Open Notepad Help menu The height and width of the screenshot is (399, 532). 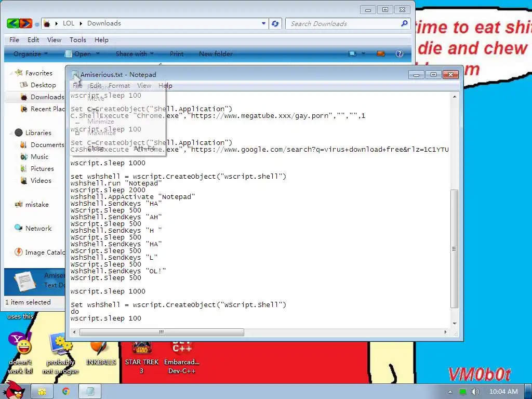[165, 86]
